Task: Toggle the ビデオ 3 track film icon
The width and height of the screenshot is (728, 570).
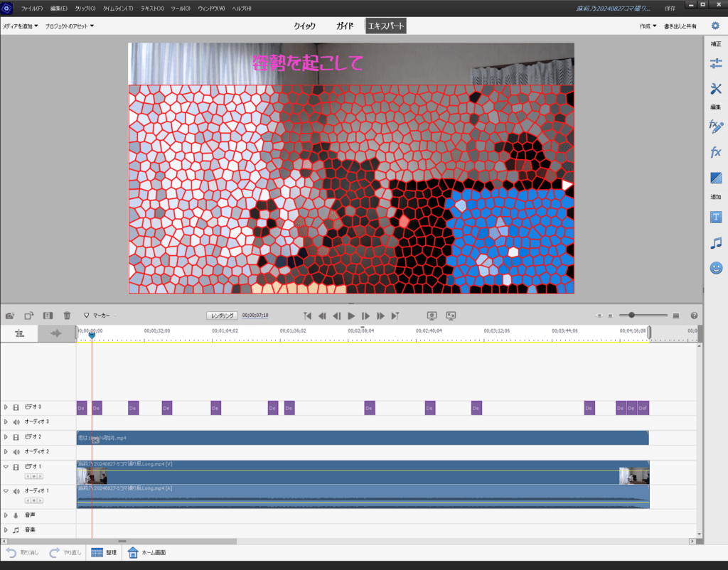Action: coord(16,407)
